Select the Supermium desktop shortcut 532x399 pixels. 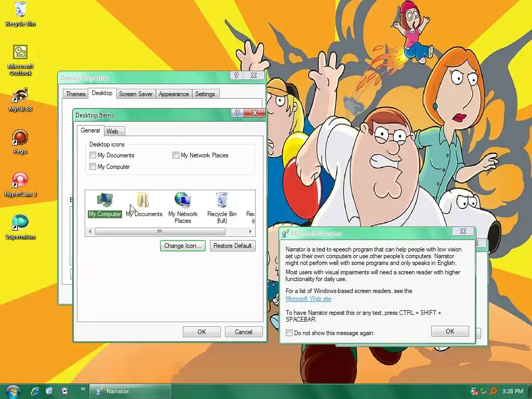pos(20,227)
